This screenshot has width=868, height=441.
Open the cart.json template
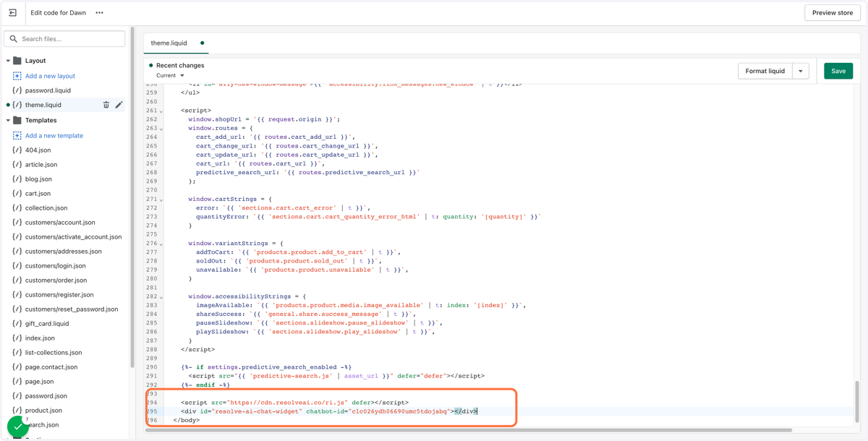pos(38,193)
